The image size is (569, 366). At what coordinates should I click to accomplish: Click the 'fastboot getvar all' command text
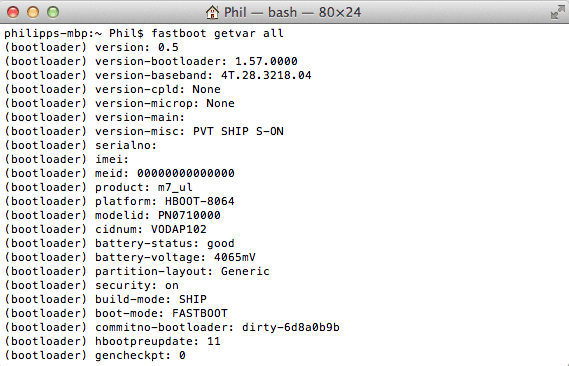click(217, 33)
